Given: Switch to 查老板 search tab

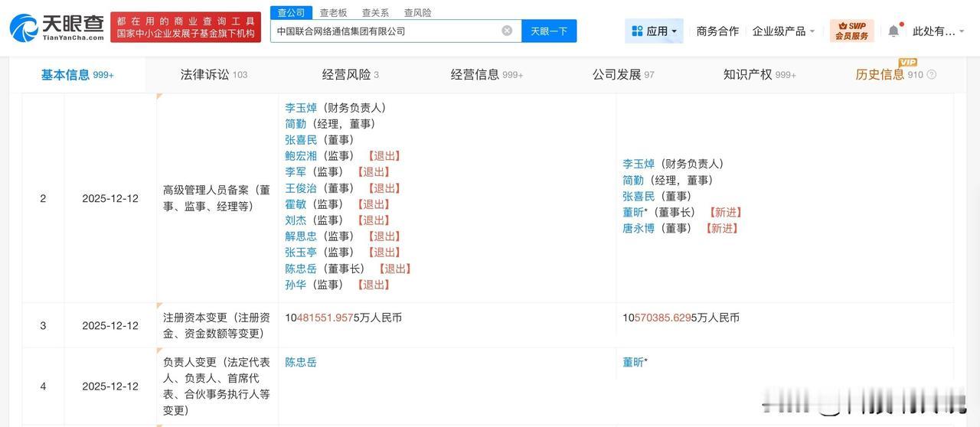Looking at the screenshot, I should coord(333,12).
